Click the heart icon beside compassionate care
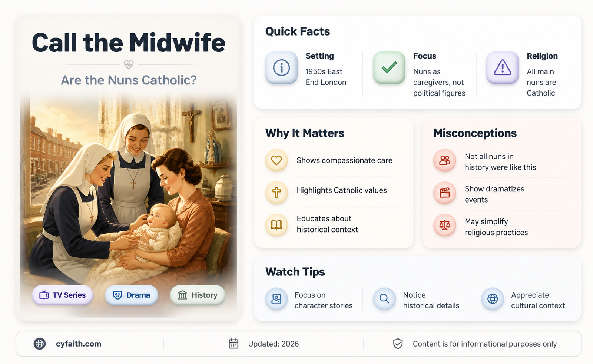Screen dimensions: 593x364 click(x=276, y=160)
